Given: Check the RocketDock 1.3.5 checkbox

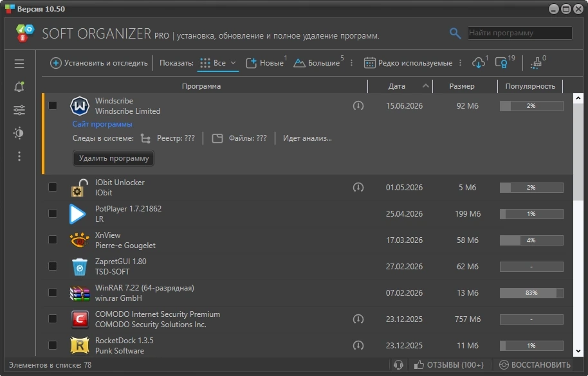Looking at the screenshot, I should [53, 345].
